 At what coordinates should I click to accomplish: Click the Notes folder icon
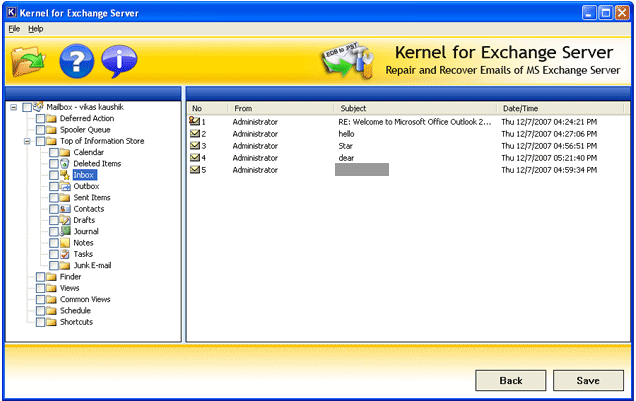65,243
